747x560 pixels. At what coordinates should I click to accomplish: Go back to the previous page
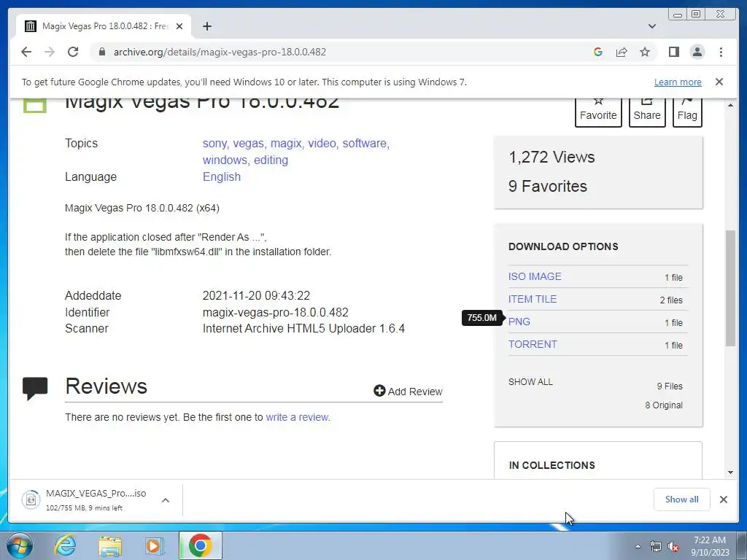26,52
